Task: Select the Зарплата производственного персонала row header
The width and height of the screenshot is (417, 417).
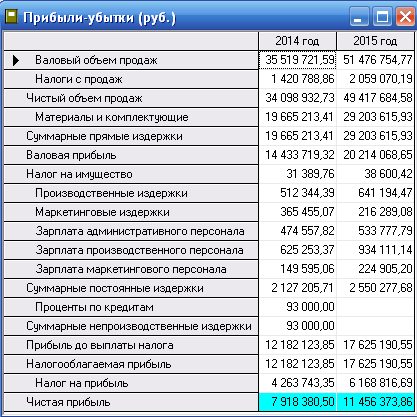Action: [x=131, y=250]
